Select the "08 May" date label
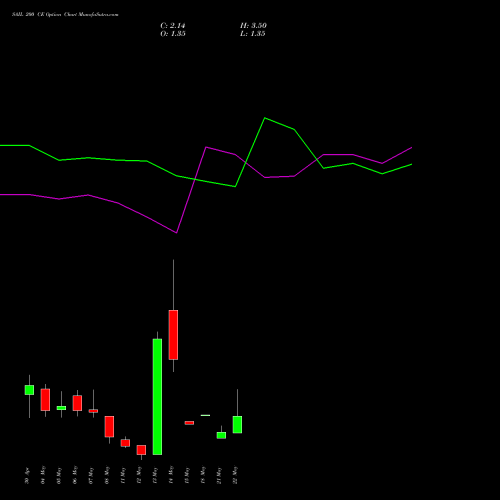The height and width of the screenshot is (500, 500). [107, 475]
